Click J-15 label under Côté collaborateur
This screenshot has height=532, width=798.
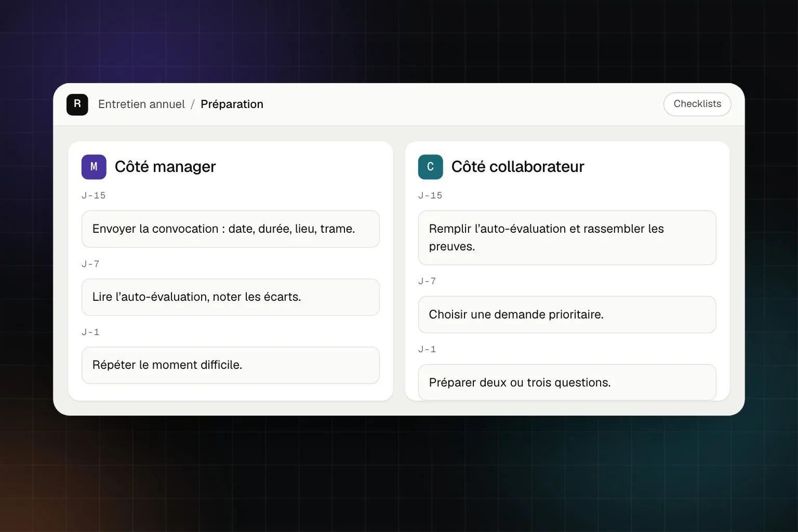click(430, 195)
